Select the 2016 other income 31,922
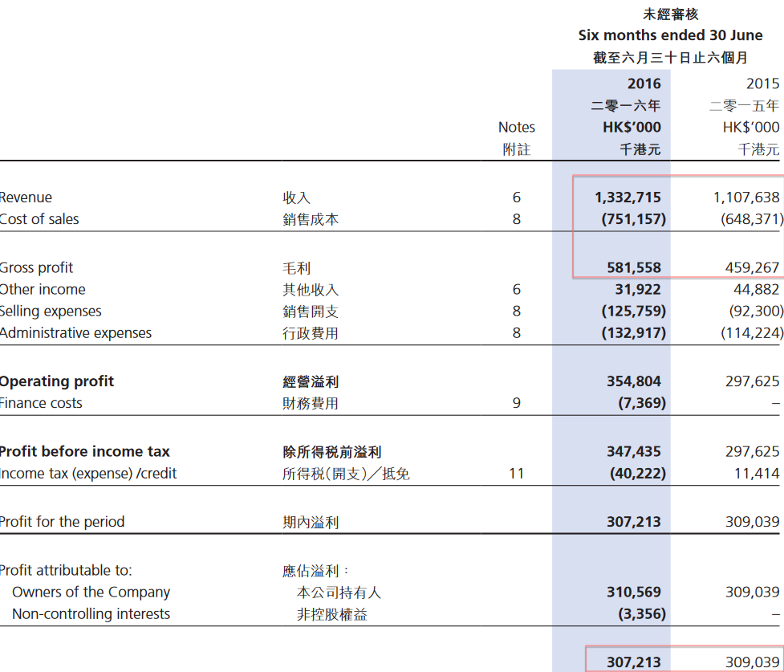784x672 pixels. point(637,290)
